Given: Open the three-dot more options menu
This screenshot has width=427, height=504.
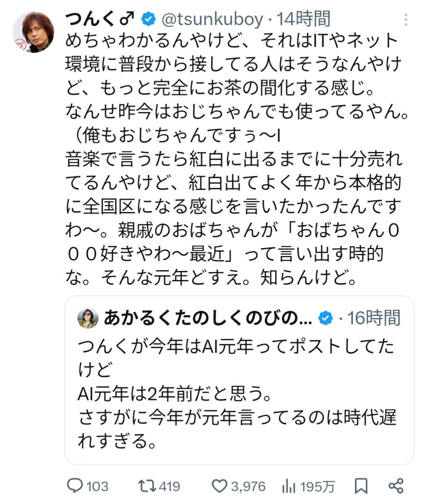Looking at the screenshot, I should 406,19.
